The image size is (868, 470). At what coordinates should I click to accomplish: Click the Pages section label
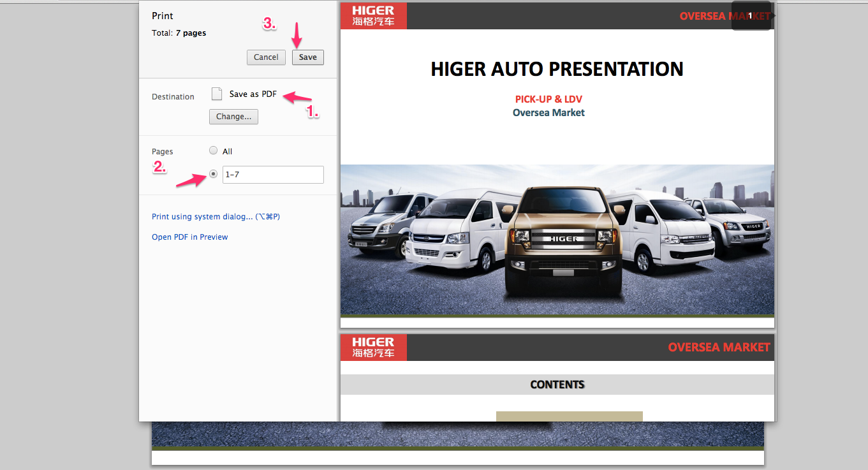pos(163,152)
